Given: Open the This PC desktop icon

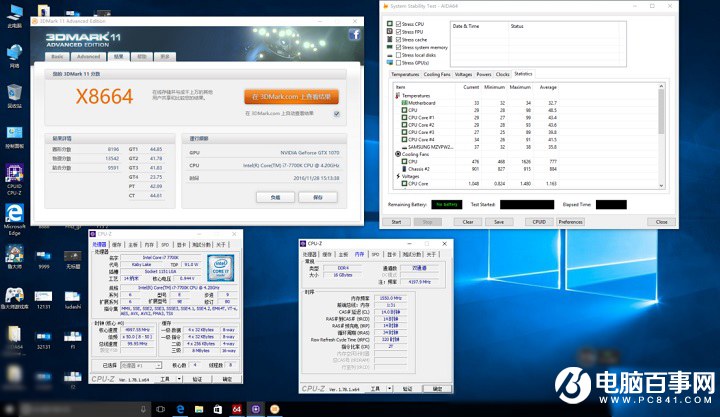Looking at the screenshot, I should click(15, 16).
